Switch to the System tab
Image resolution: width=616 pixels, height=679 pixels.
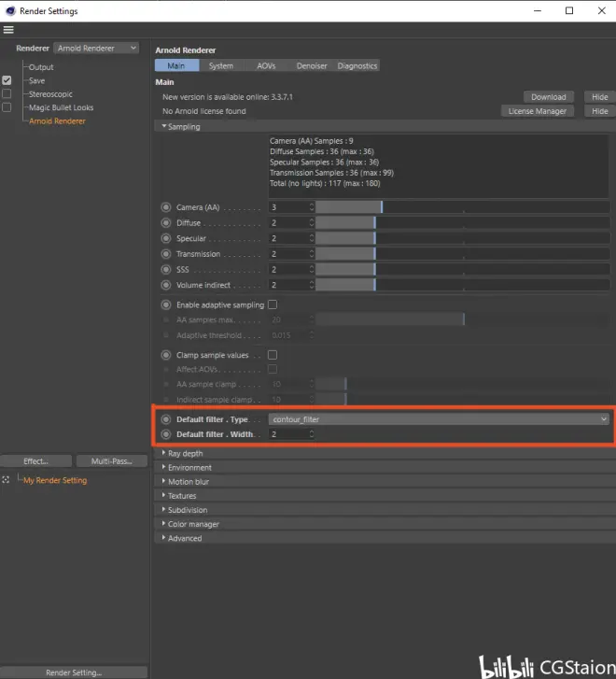point(221,65)
